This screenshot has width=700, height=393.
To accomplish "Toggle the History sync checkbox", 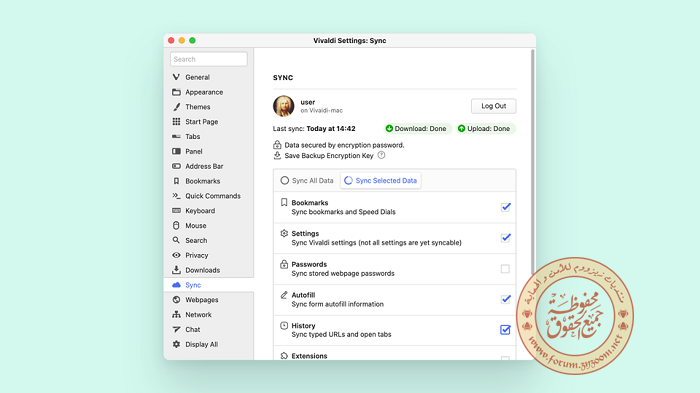I will (505, 330).
